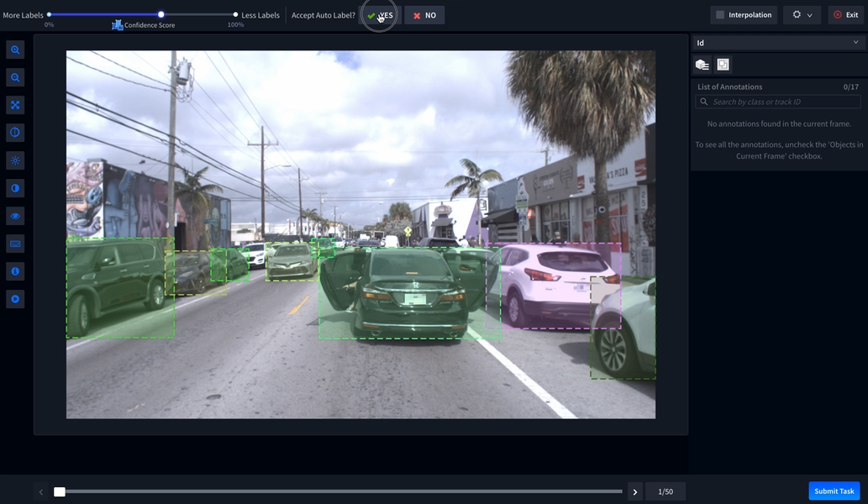The height and width of the screenshot is (504, 868).
Task: Go to next frame with right arrow
Action: [635, 492]
